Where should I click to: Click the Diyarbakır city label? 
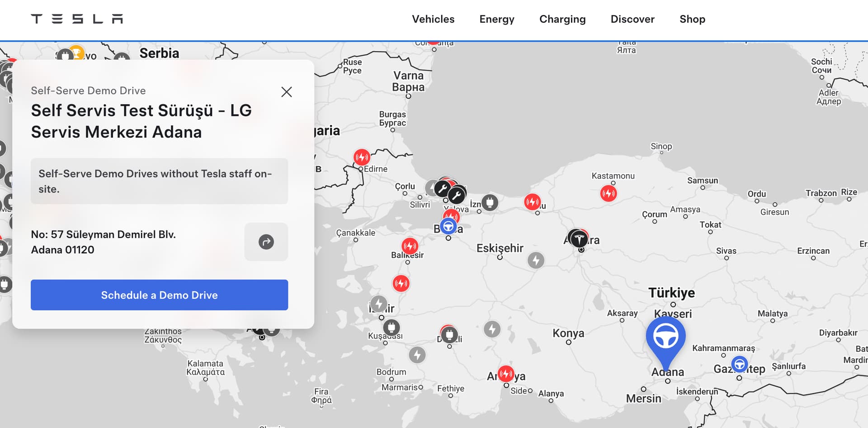pyautogui.click(x=838, y=333)
